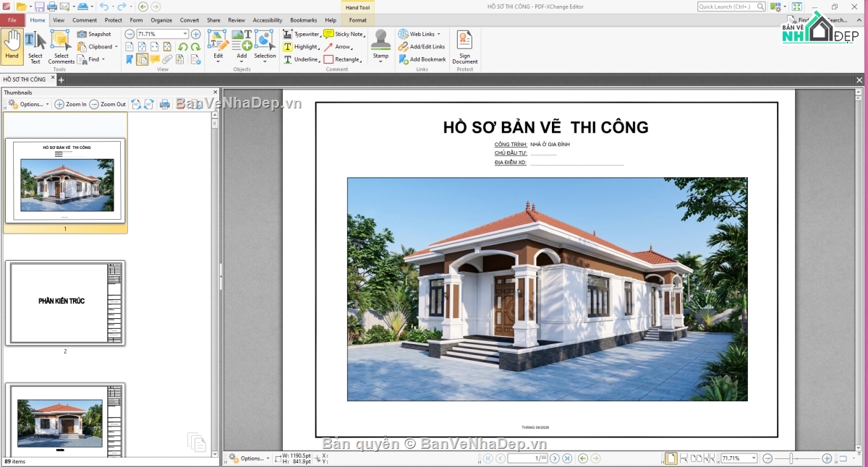Open the Format tab under Hand Tool
The image size is (868, 467).
[x=357, y=20]
